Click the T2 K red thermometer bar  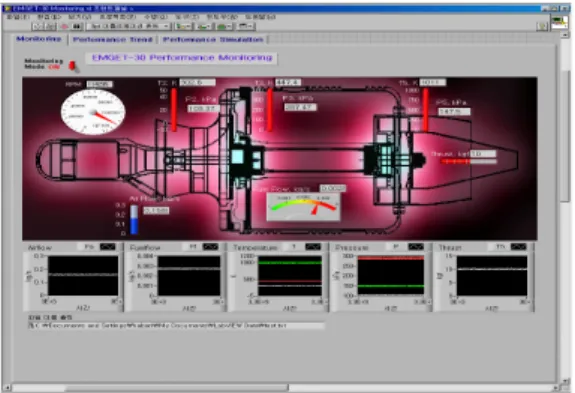click(174, 109)
